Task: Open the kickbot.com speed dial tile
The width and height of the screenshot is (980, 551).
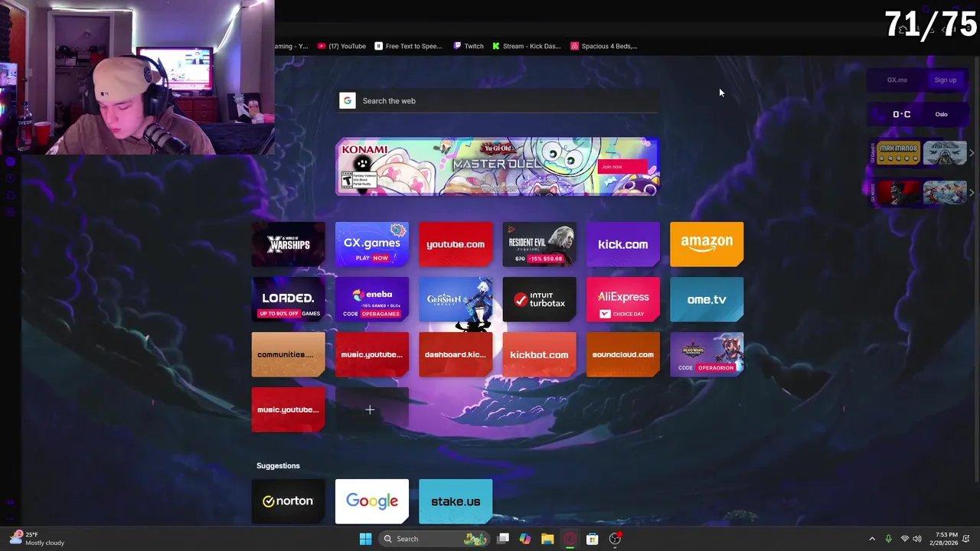Action: pos(539,354)
